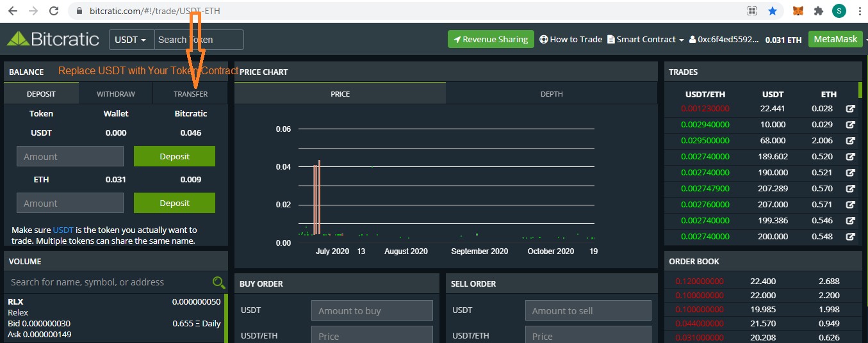
Task: Open external link for trade 0.002940000
Action: pyautogui.click(x=850, y=125)
